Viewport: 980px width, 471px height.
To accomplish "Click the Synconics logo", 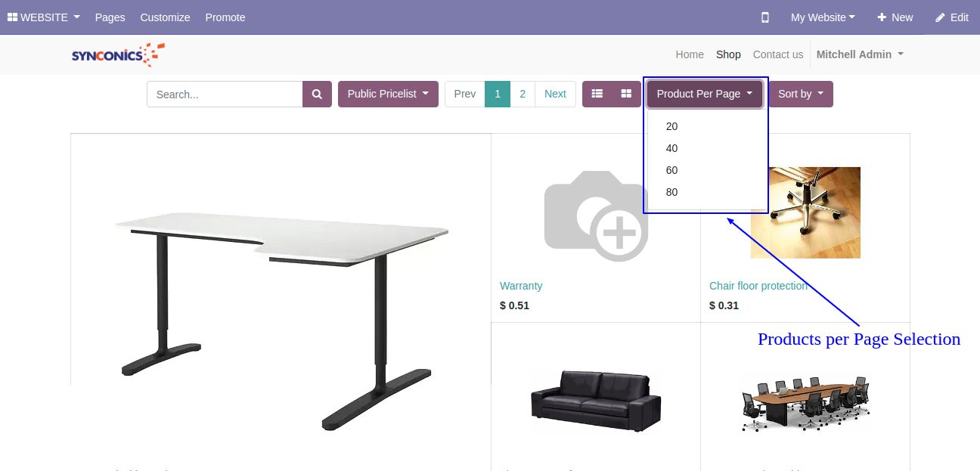I will (118, 54).
